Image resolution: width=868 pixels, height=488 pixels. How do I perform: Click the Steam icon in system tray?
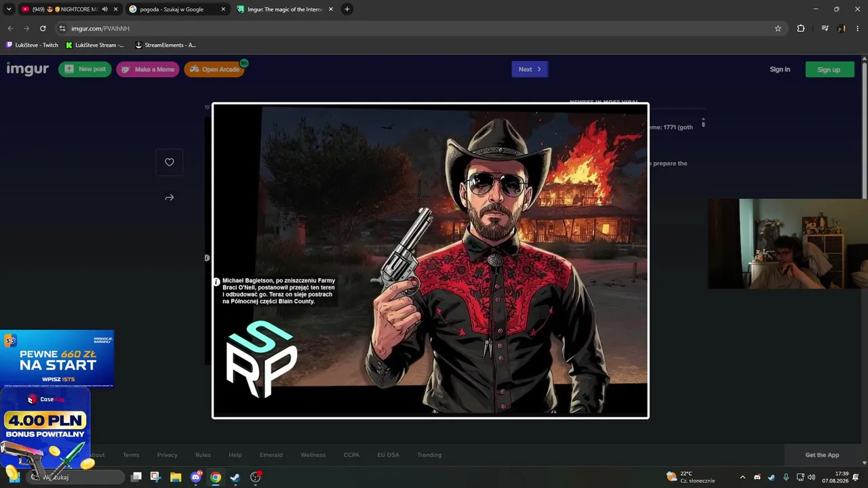pos(772,477)
